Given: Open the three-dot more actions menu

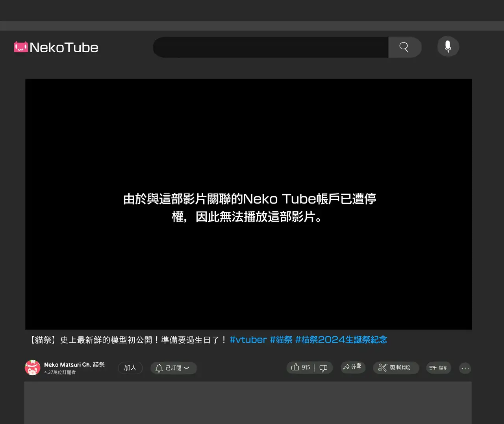Looking at the screenshot, I should click(465, 368).
